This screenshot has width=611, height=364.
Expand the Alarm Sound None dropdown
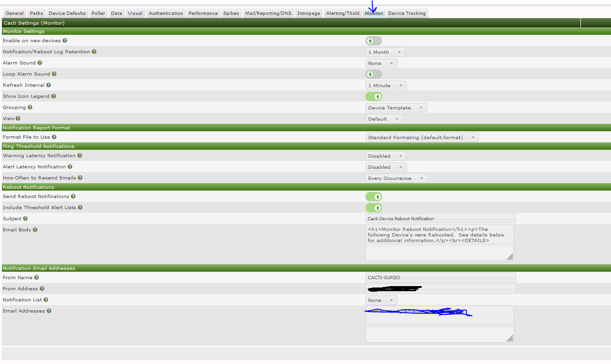click(381, 63)
